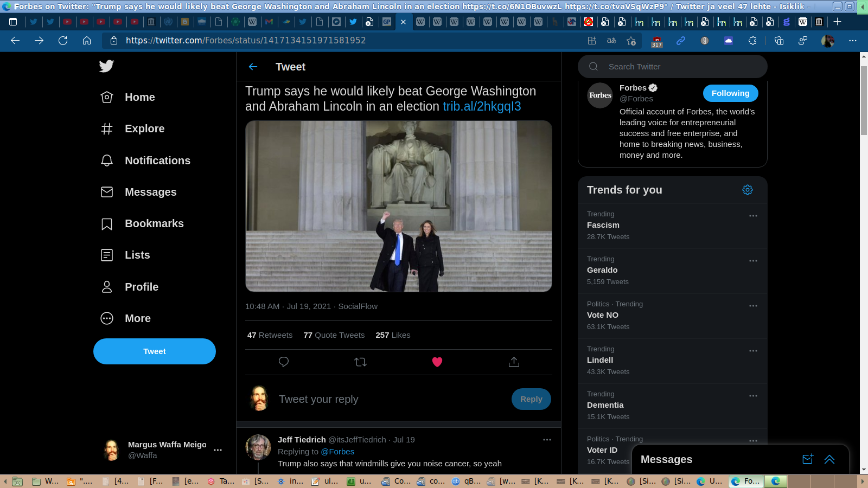The width and height of the screenshot is (868, 488).
Task: Click the Twitter bird logo
Action: coord(106,66)
